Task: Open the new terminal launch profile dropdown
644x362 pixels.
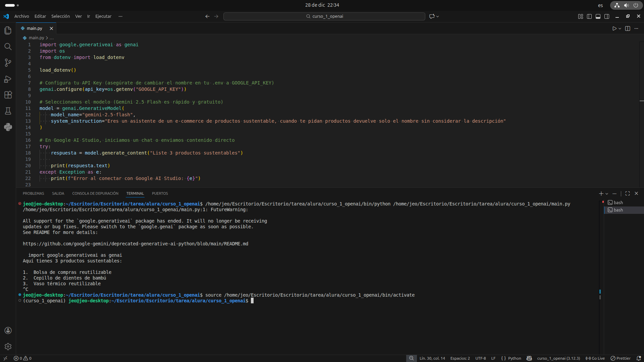Action: [607, 194]
